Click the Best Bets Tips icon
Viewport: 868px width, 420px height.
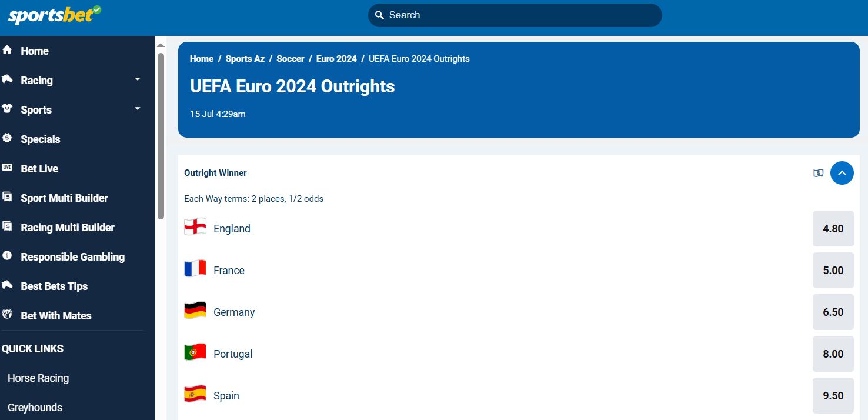click(x=7, y=285)
